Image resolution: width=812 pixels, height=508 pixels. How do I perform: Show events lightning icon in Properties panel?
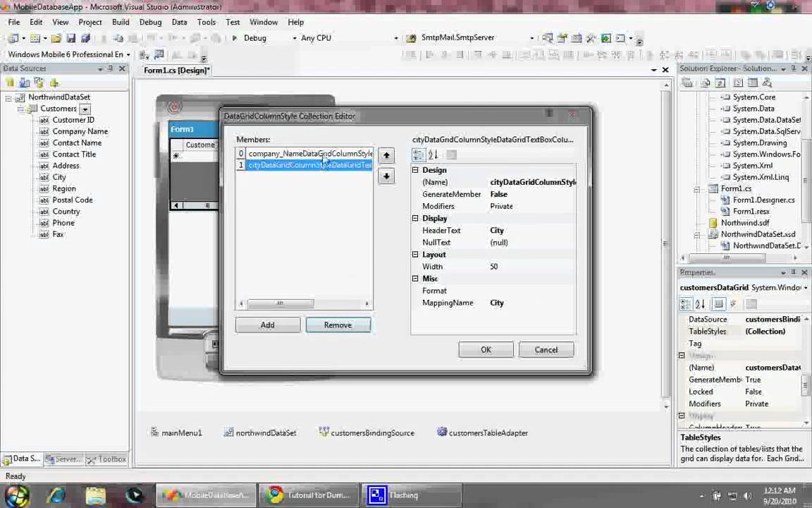coord(734,304)
